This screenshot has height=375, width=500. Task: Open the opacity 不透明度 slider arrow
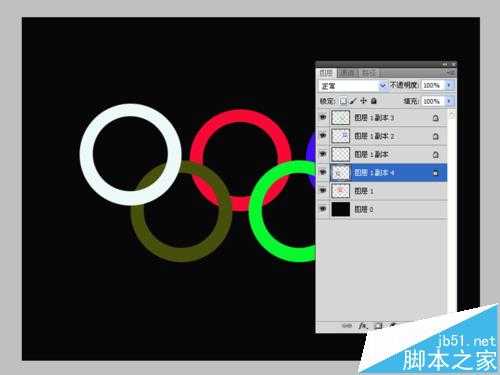(449, 85)
